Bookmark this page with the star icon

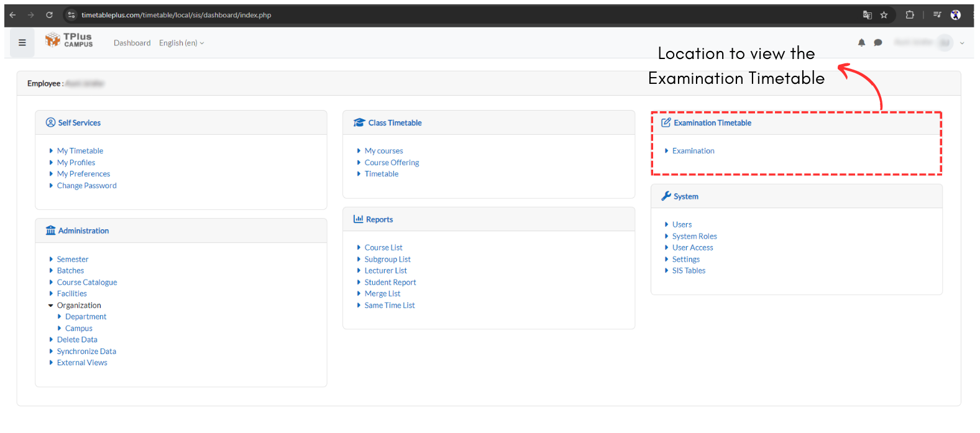pos(884,15)
